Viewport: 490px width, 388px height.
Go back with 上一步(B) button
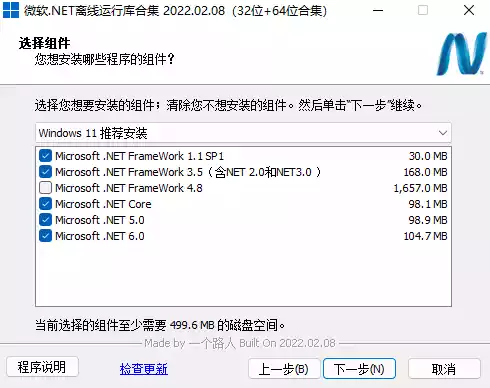tap(284, 369)
